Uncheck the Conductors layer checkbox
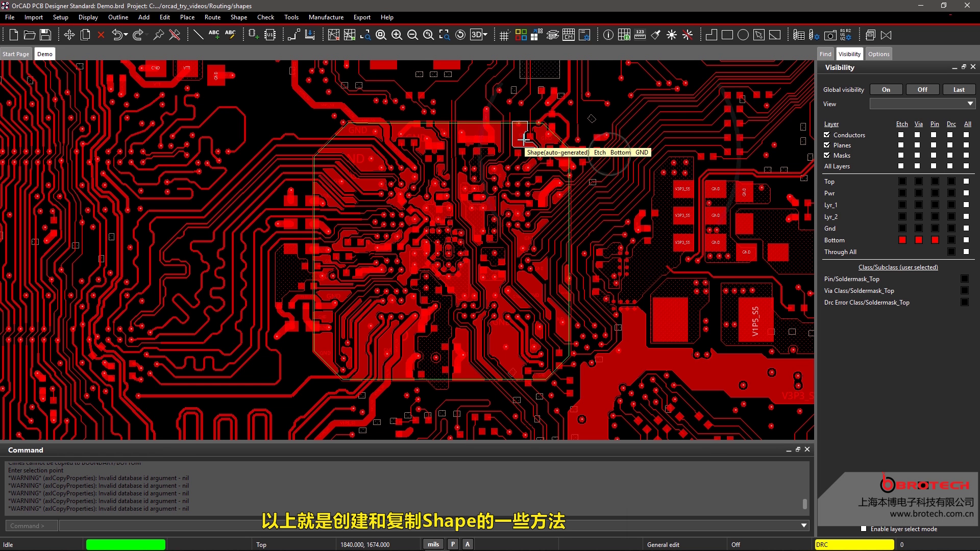980x551 pixels. [827, 135]
